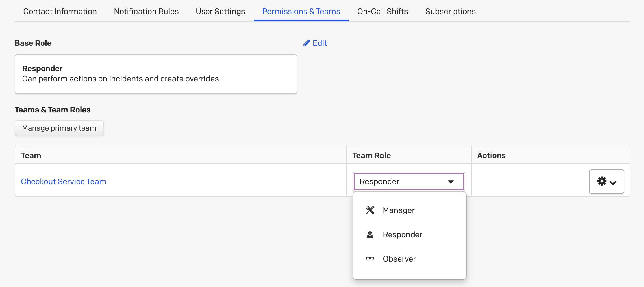Click the dropdown caret arrow in Team Role
This screenshot has height=287, width=644.
(451, 182)
